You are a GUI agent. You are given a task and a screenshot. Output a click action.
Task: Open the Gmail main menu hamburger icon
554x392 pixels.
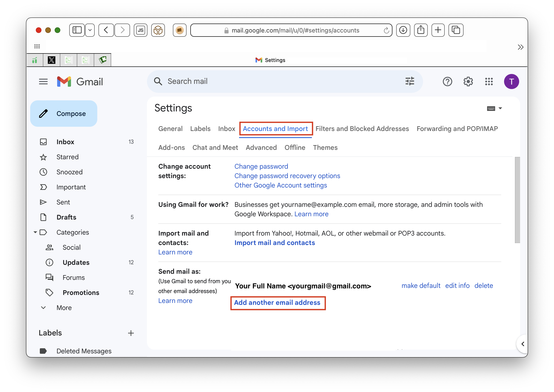[x=43, y=82]
